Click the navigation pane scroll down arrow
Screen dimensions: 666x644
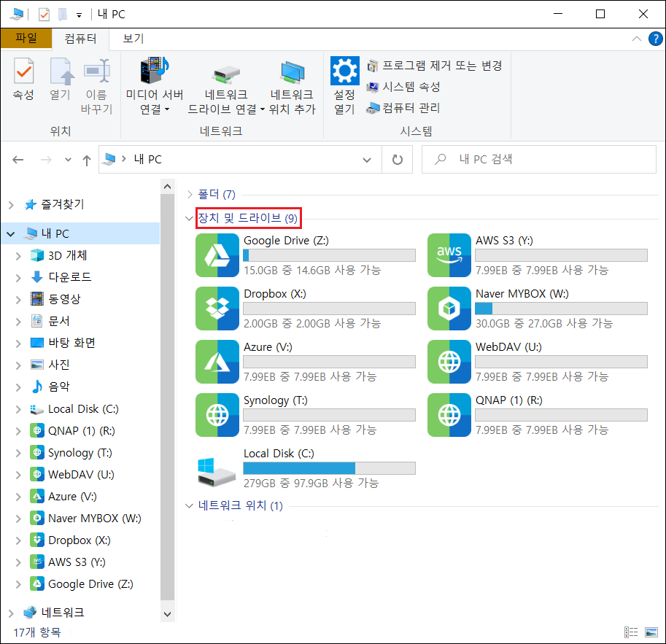167,614
